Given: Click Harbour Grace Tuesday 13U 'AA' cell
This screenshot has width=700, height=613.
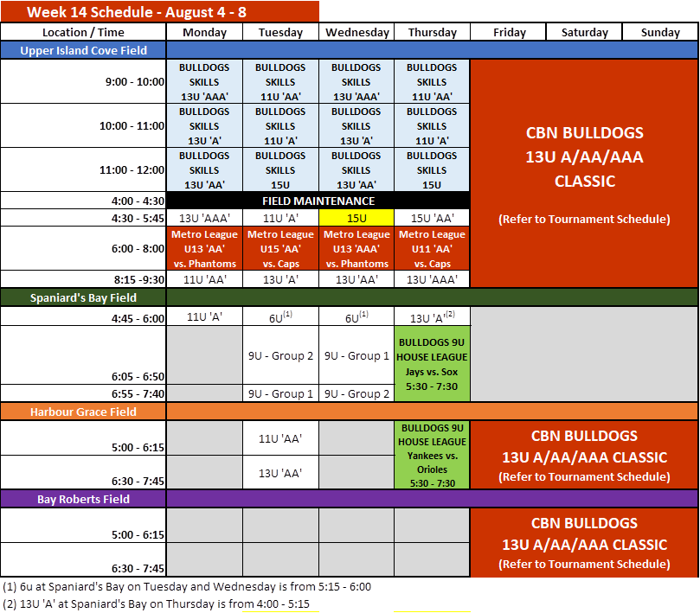Looking at the screenshot, I should pos(280,472).
